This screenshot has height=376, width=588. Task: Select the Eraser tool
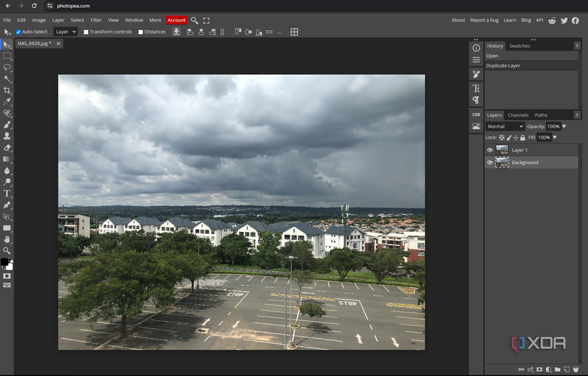tap(6, 148)
